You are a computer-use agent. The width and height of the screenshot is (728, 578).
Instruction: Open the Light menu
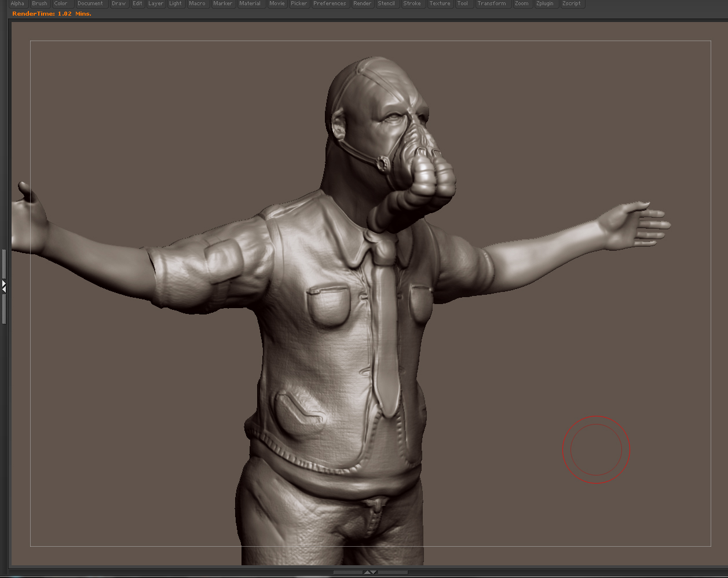(175, 3)
